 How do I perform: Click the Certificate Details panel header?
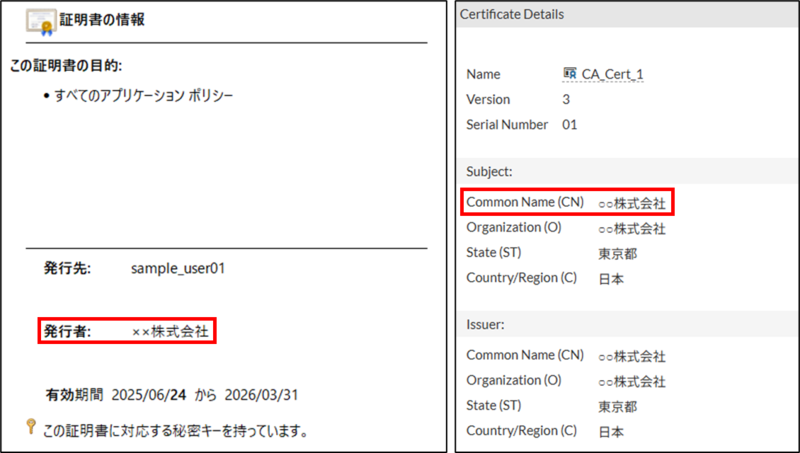click(628, 14)
